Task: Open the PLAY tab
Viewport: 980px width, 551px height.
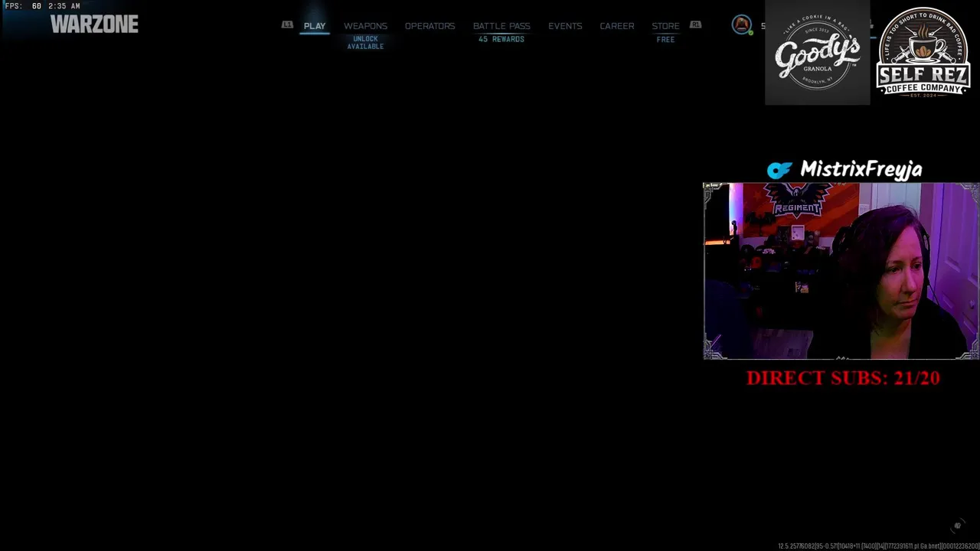Action: pos(315,26)
